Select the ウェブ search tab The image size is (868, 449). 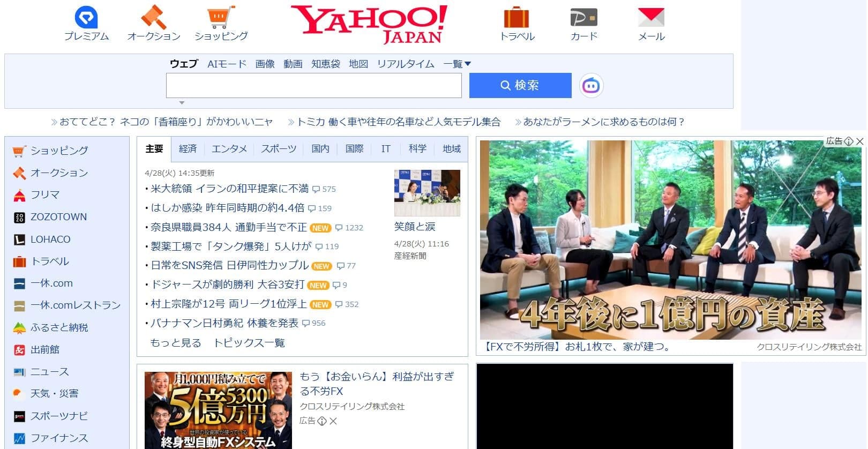coord(184,64)
